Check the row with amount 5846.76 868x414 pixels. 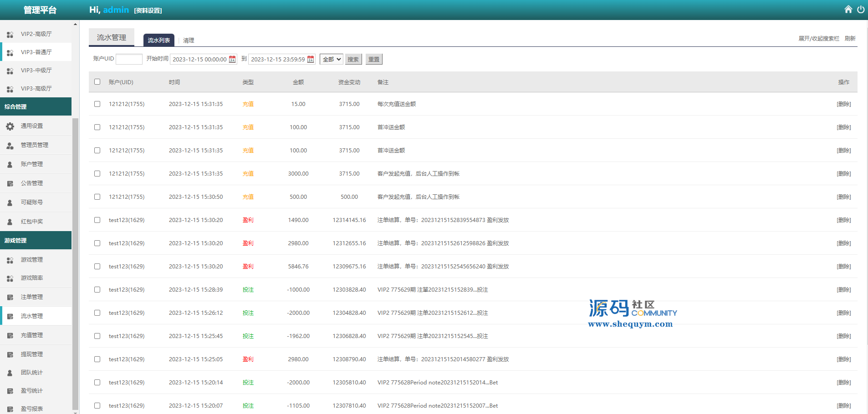tap(97, 266)
